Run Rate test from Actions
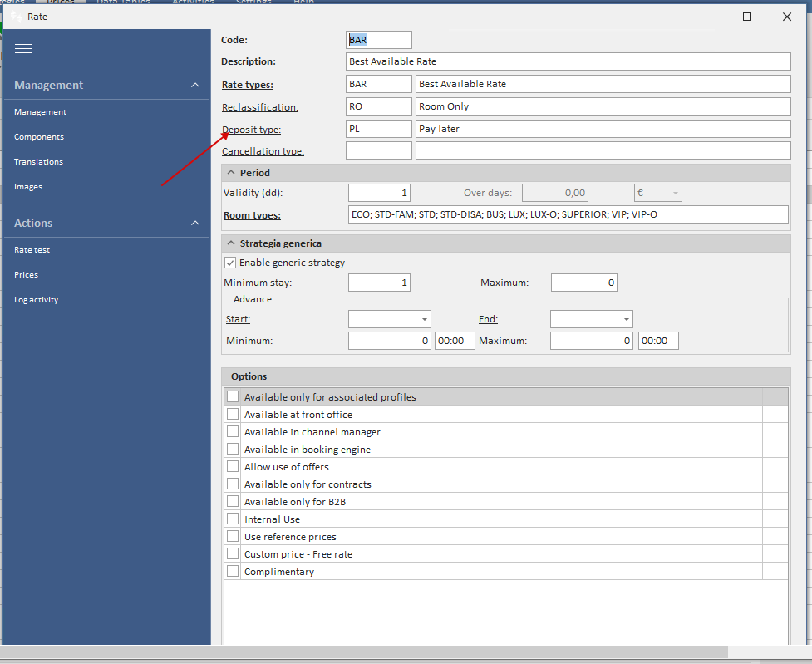Viewport: 812px width, 664px height. (x=32, y=249)
